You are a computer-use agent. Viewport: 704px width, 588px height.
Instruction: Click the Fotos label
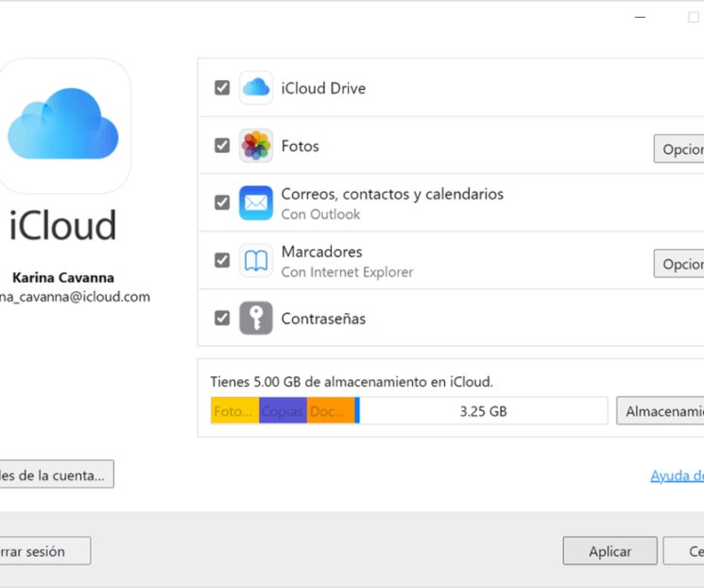(300, 146)
